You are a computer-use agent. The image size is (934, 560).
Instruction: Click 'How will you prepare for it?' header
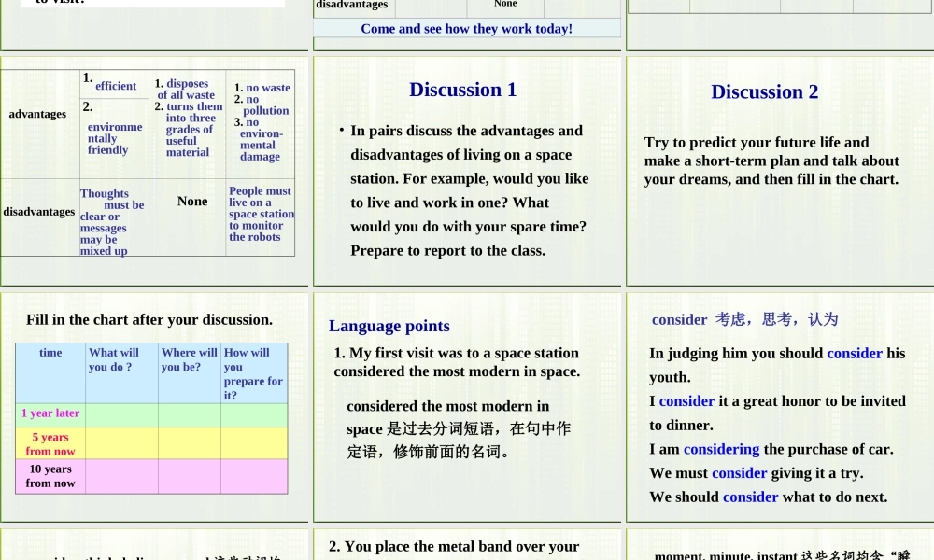tap(253, 373)
